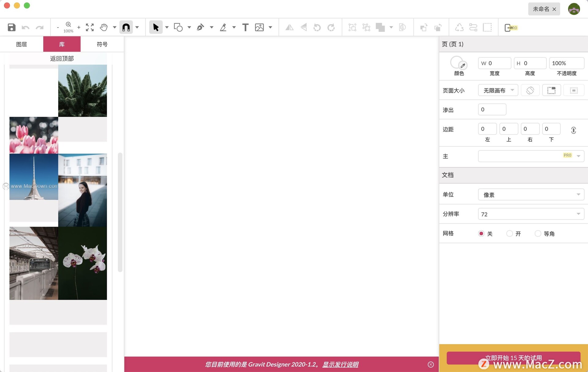
Task: Select grid 关 radio button
Action: 481,234
